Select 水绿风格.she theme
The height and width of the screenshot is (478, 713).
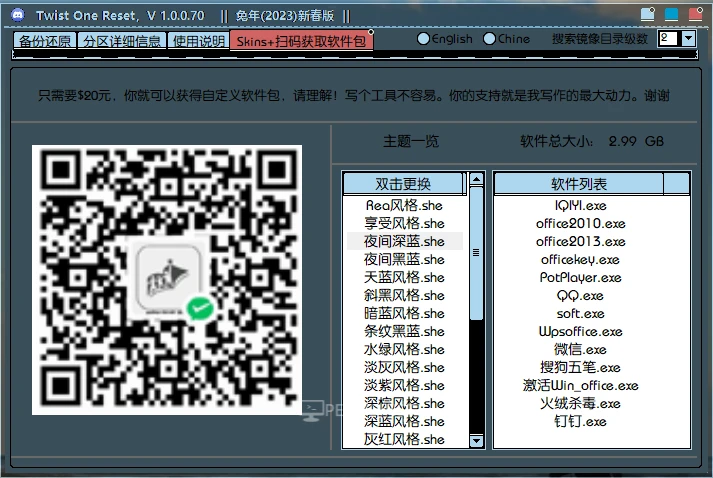(404, 349)
